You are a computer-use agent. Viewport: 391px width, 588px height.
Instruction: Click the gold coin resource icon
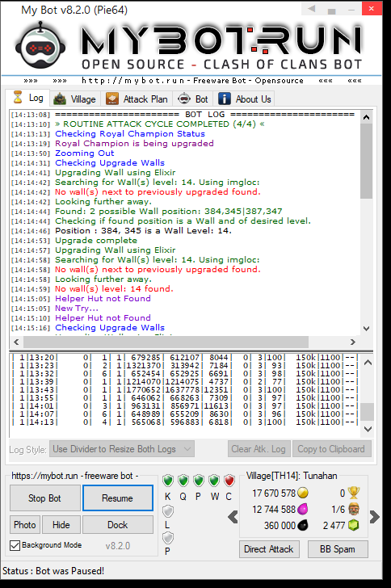pos(303,493)
